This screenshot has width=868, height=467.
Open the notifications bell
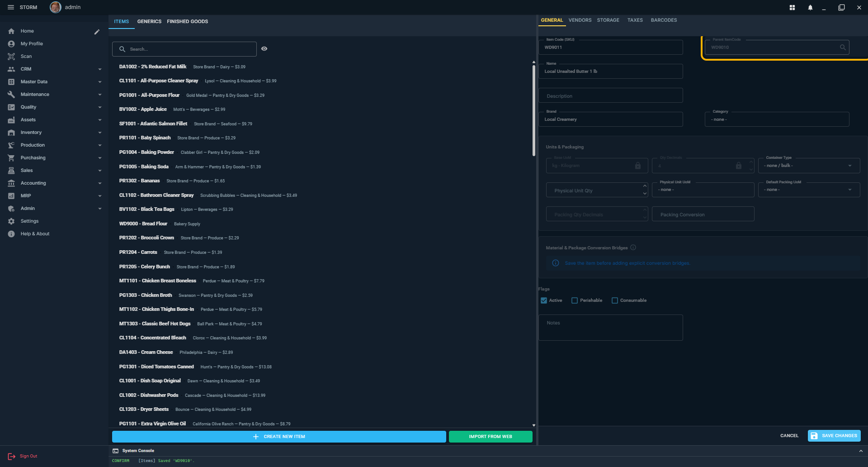pos(810,8)
